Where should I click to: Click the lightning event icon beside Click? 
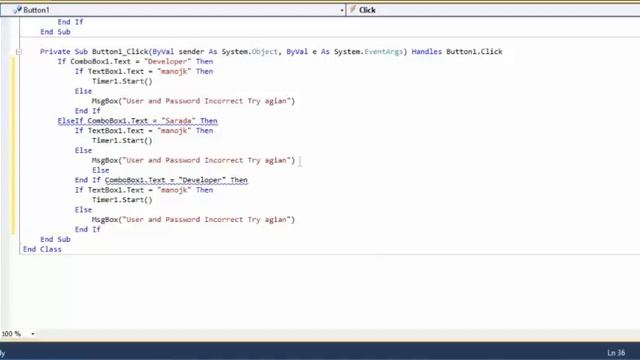[x=353, y=10]
